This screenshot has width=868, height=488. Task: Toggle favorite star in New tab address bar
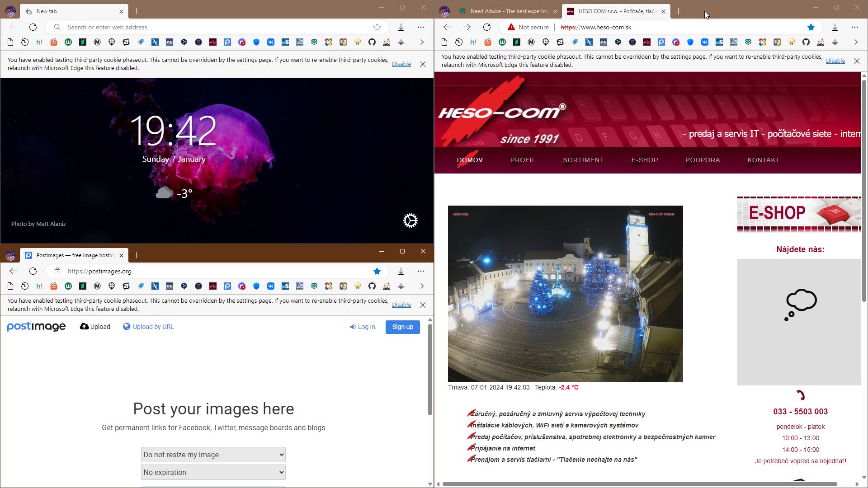point(377,27)
